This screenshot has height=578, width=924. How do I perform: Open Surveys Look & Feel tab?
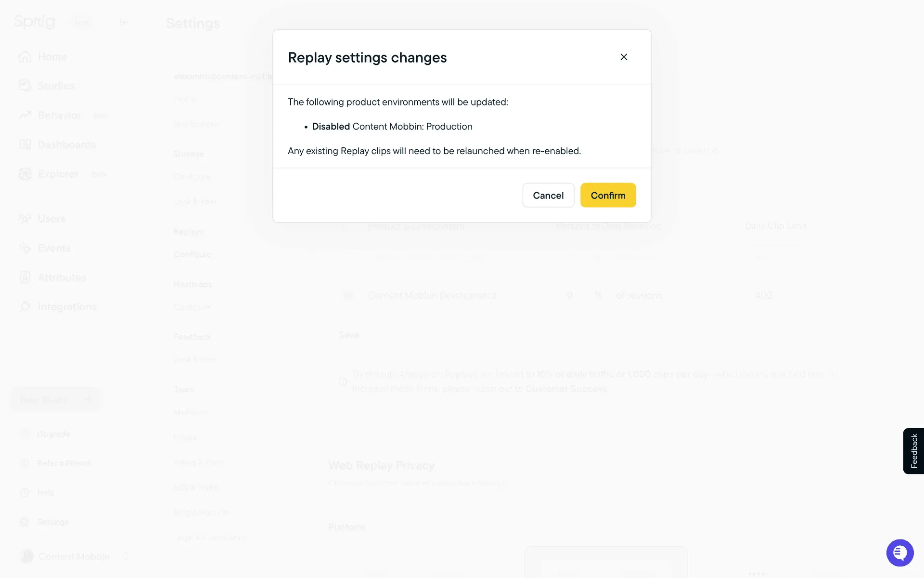click(194, 202)
